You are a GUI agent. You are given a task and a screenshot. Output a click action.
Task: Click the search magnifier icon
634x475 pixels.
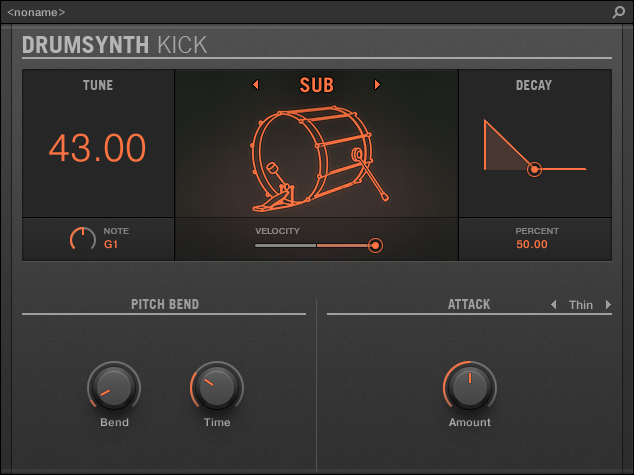point(618,12)
